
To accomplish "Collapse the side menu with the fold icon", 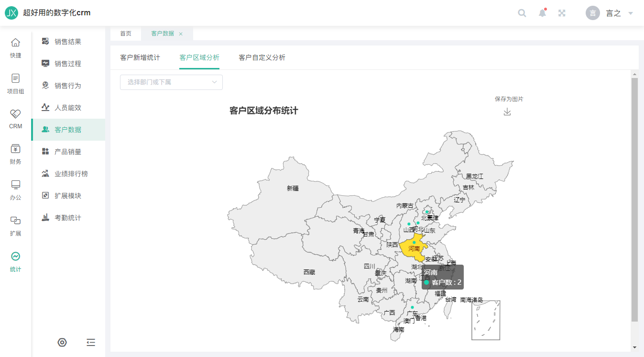I will click(91, 342).
